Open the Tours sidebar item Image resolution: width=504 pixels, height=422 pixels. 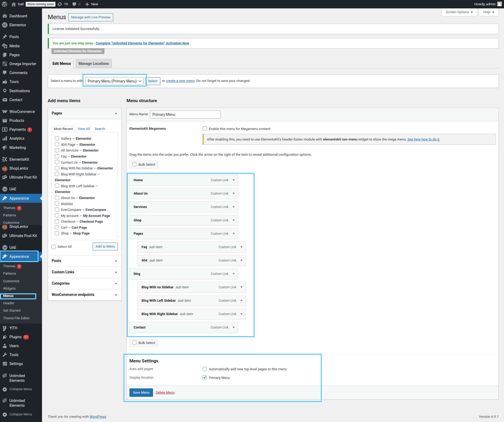click(14, 82)
